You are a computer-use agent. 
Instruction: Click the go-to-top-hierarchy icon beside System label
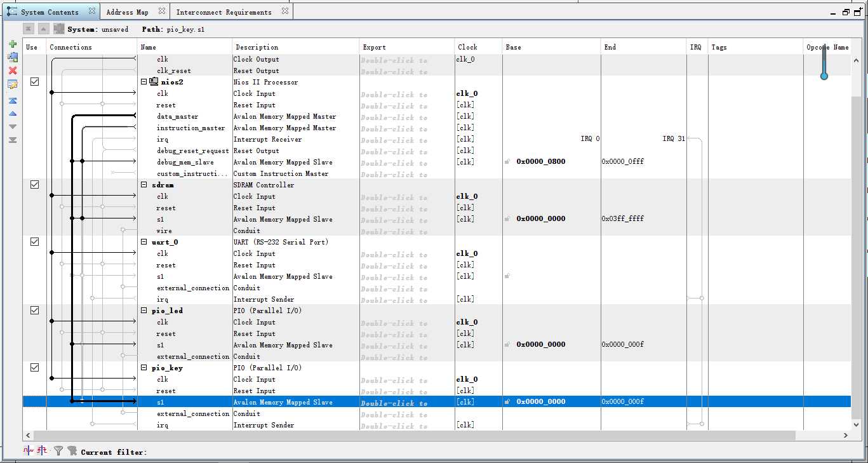(29, 29)
